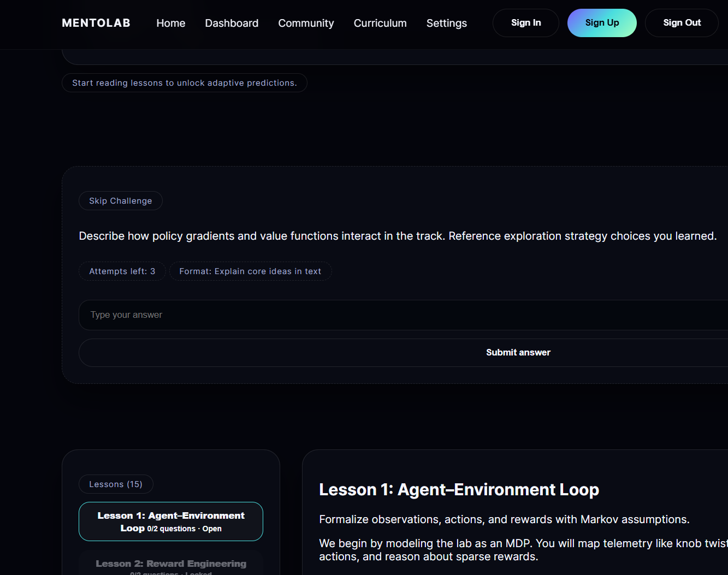
Task: Click the Lesson 1 heading in detail panel
Action: pos(459,489)
